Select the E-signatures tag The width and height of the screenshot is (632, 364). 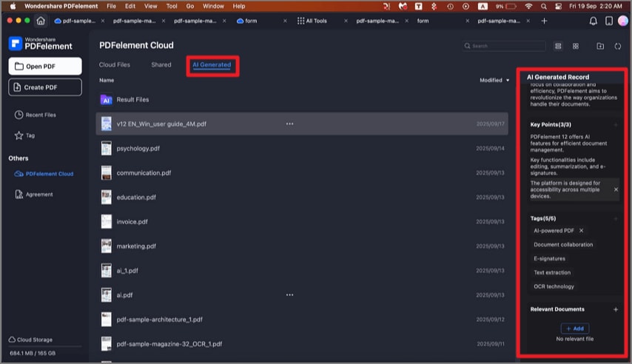coord(549,259)
